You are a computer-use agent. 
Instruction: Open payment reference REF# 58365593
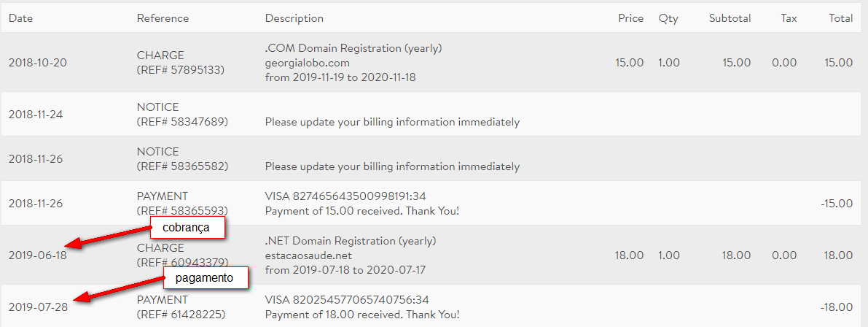[182, 211]
